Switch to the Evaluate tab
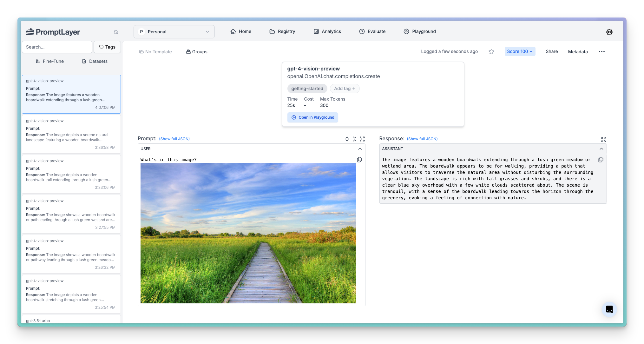 (x=372, y=31)
